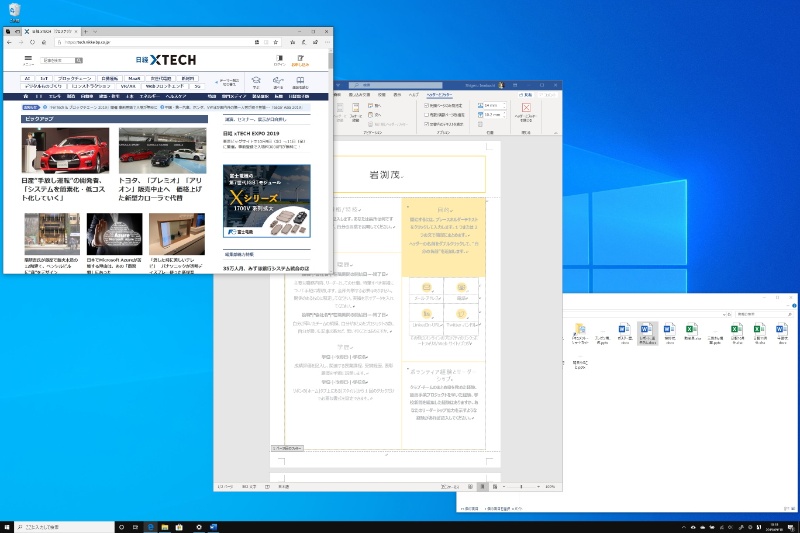Click エネルギー in xTECH navigation bar
800x533 pixels.
(x=149, y=96)
